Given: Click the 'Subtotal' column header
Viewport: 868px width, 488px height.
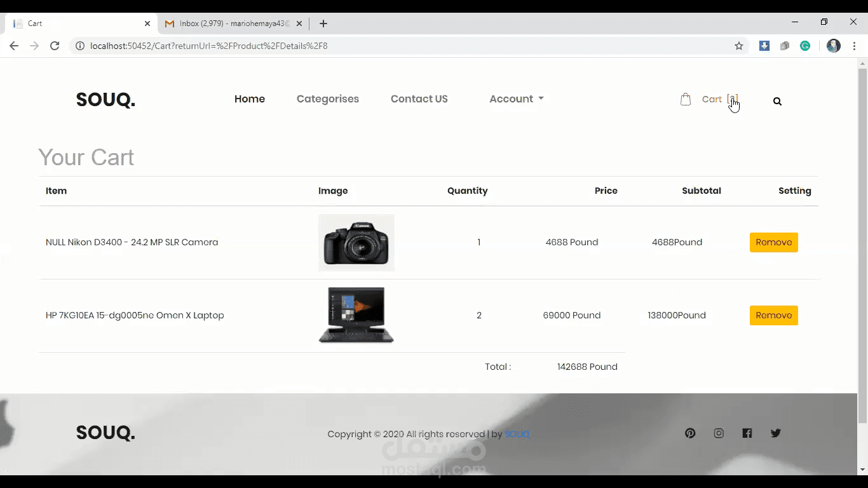Looking at the screenshot, I should pyautogui.click(x=702, y=191).
